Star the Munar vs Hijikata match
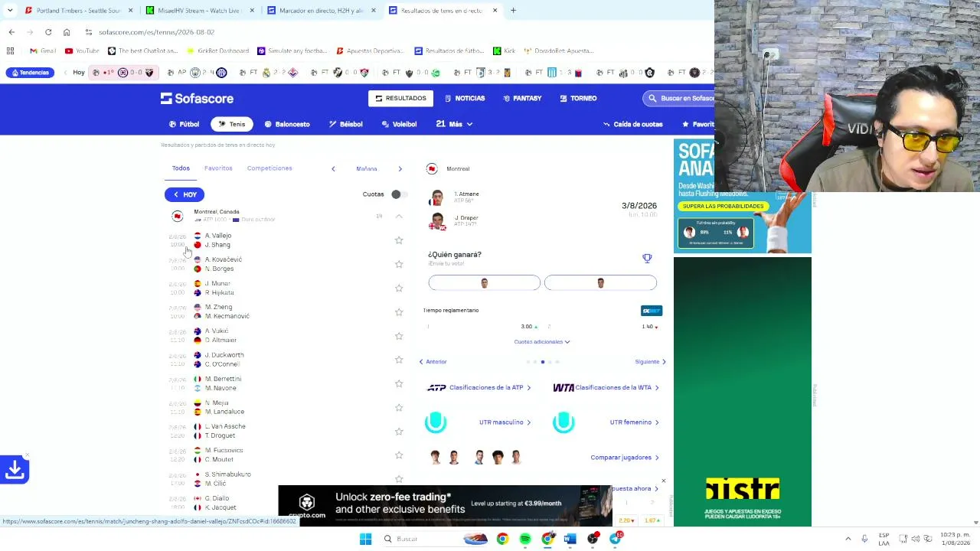This screenshot has width=980, height=551. click(x=399, y=288)
